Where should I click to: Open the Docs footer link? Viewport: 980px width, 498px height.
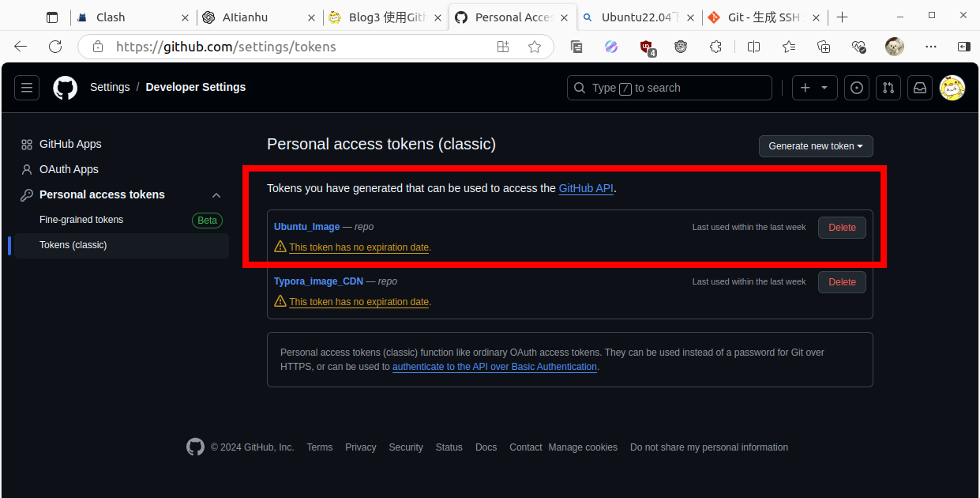click(x=486, y=447)
